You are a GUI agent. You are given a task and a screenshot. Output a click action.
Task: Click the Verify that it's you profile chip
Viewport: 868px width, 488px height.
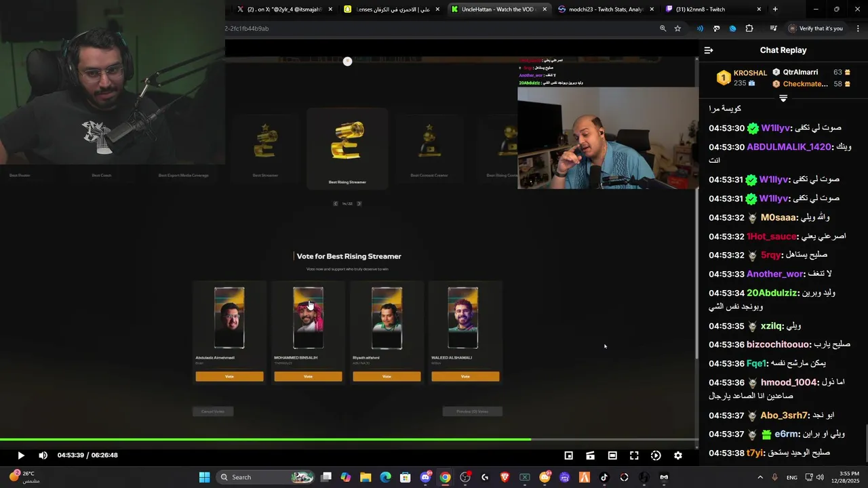coord(816,28)
